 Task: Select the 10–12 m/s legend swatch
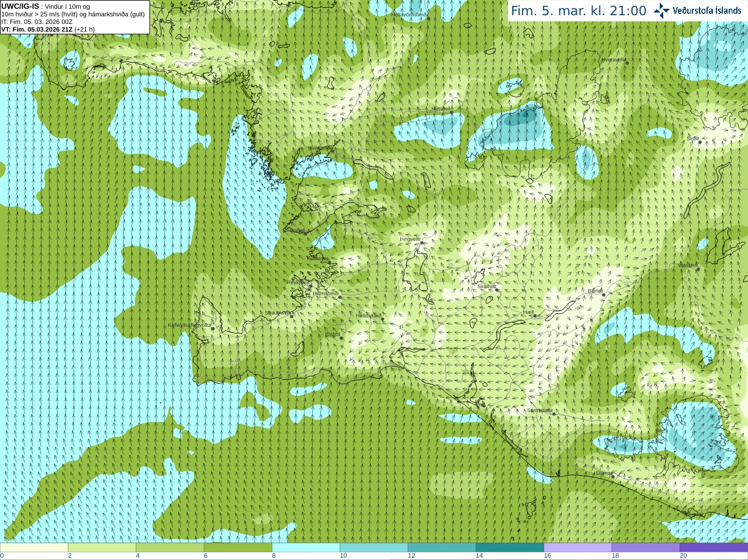tap(374, 548)
